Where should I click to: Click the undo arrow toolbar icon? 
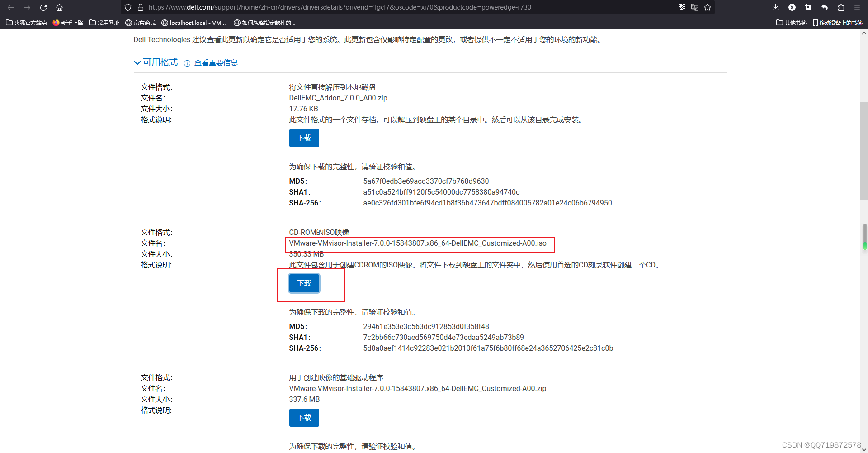(825, 7)
